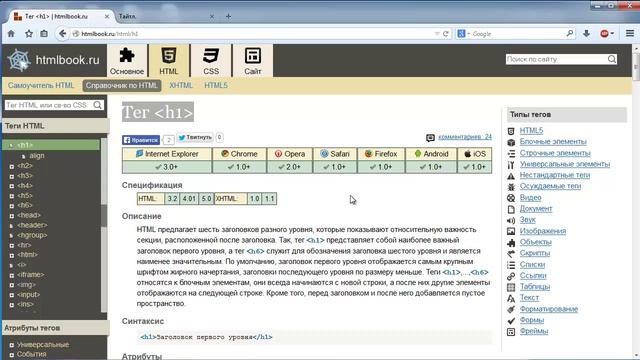Click the chain icon for Ссылки
Image resolution: width=640 pixels, height=360 pixels.
511,276
